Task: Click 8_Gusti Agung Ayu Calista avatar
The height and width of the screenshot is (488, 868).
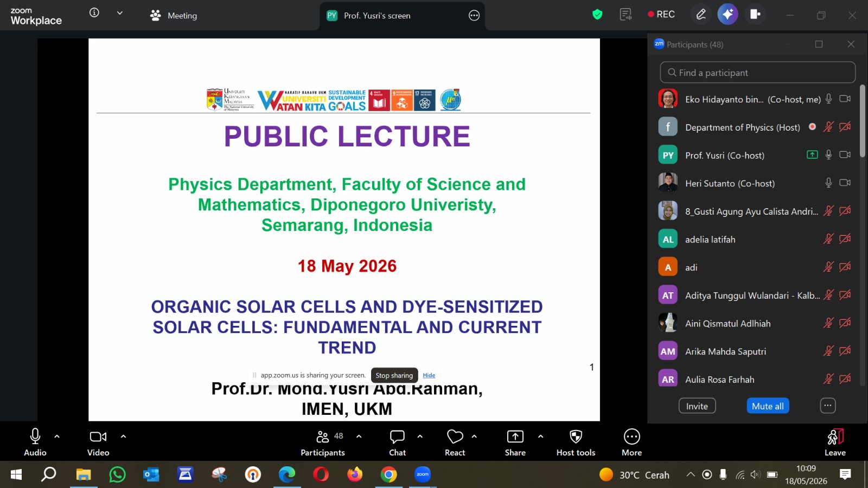Action: click(668, 211)
